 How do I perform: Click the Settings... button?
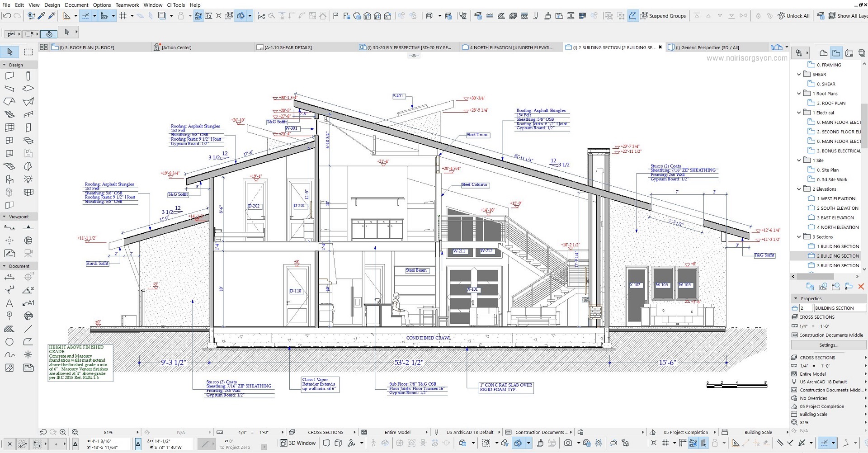coord(828,345)
